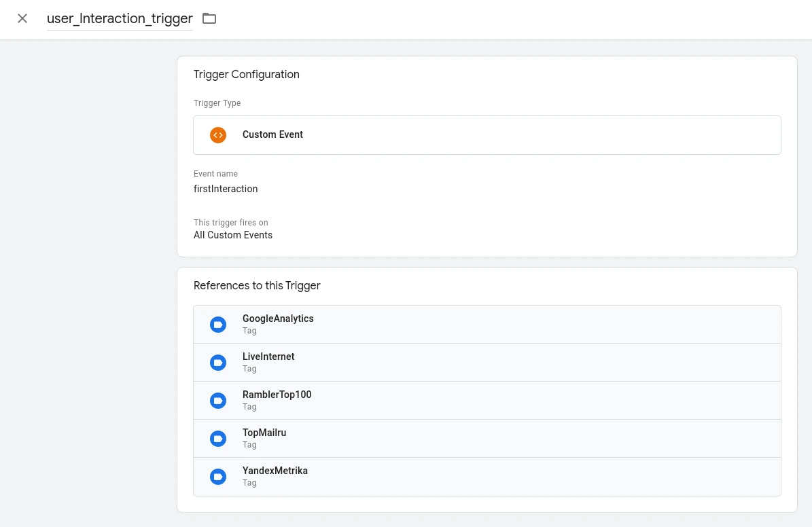The width and height of the screenshot is (812, 527).
Task: Click the orange Custom Event icon
Action: [217, 134]
